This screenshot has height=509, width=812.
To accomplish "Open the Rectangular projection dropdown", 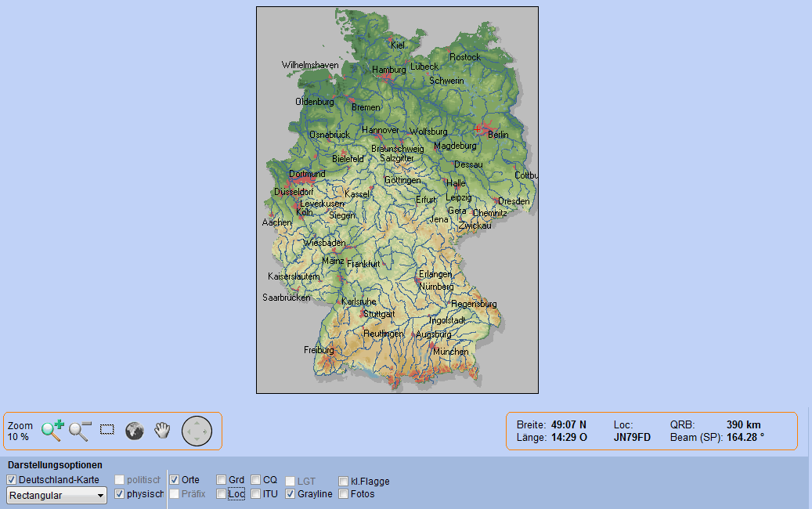I will click(56, 496).
